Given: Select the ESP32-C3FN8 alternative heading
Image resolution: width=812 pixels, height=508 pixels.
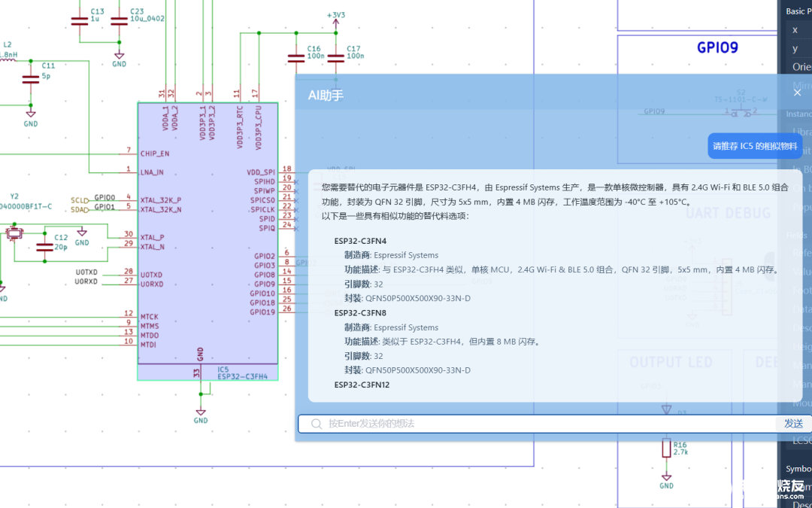Looking at the screenshot, I should [360, 313].
